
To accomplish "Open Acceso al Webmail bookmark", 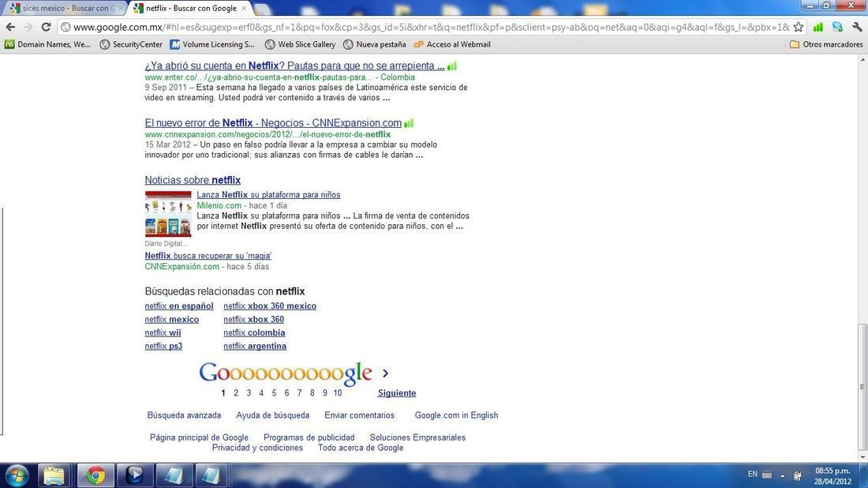I will pos(452,44).
